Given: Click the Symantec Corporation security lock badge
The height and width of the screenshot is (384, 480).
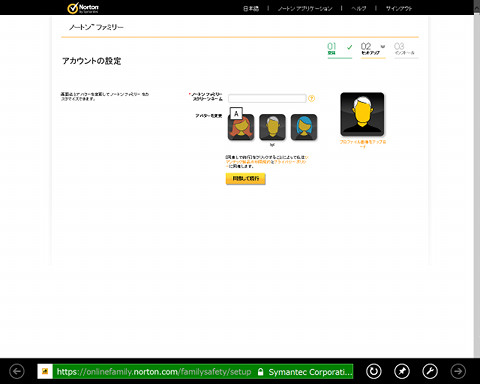Looking at the screenshot, I should pos(305,372).
